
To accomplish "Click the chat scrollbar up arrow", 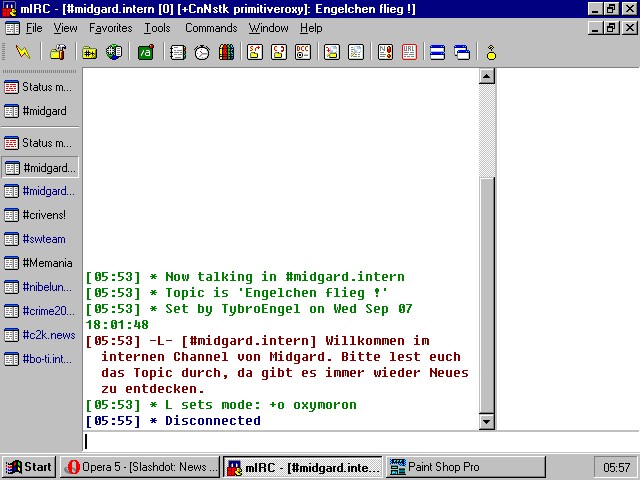I will [x=487, y=76].
